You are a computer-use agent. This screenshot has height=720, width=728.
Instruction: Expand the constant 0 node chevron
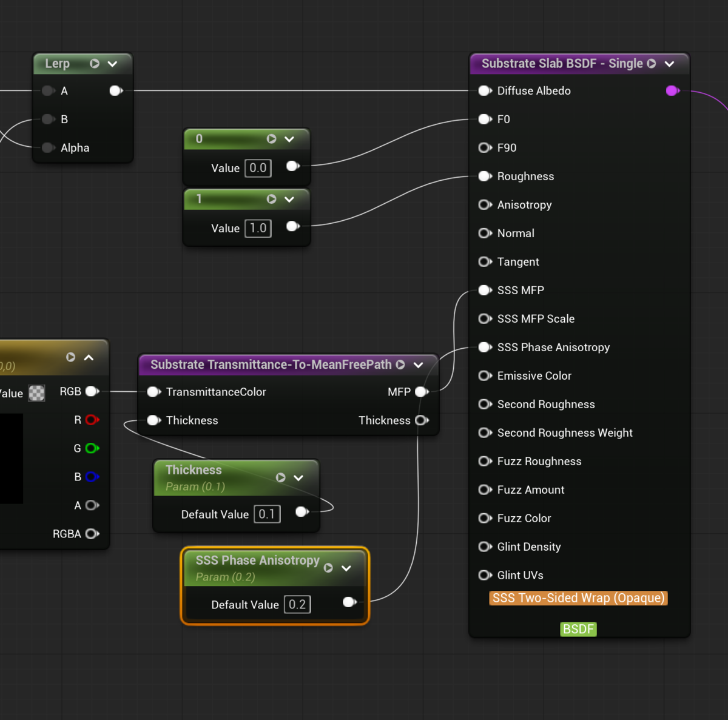[289, 139]
